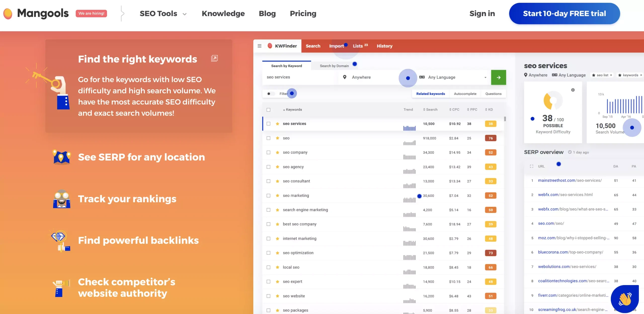Open the Lists tab
The image size is (644, 314).
[x=360, y=46]
